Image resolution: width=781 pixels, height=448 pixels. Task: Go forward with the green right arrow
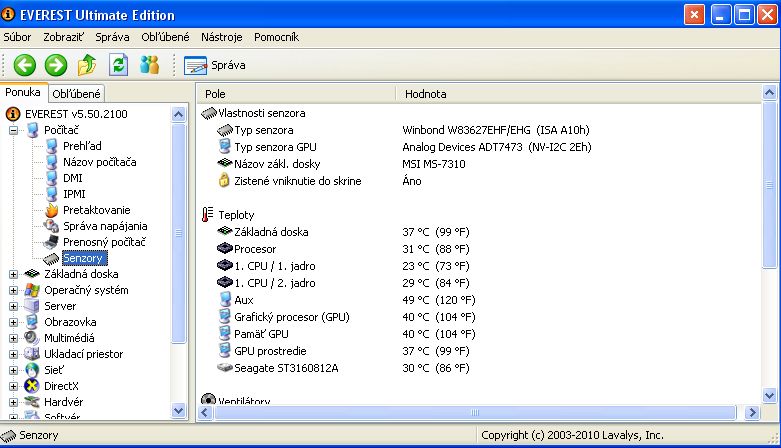point(56,65)
